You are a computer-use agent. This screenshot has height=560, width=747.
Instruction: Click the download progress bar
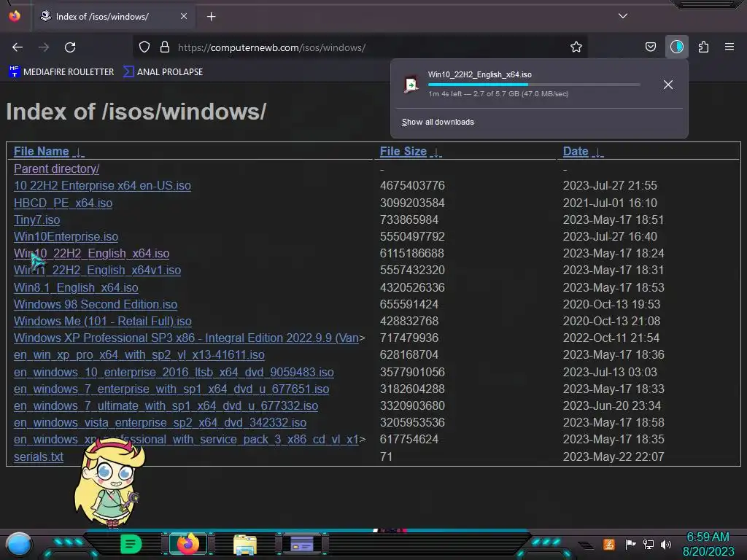click(533, 85)
